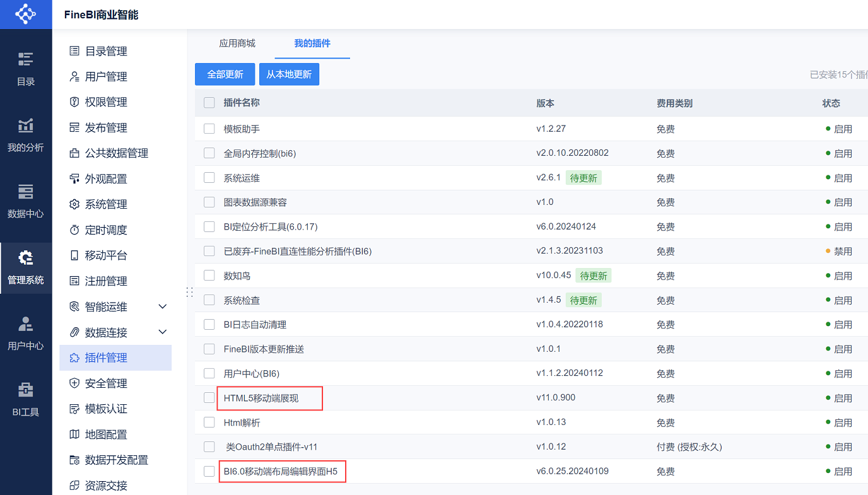Check the HTML5移动端展现 checkbox
The image size is (868, 495).
coord(209,398)
